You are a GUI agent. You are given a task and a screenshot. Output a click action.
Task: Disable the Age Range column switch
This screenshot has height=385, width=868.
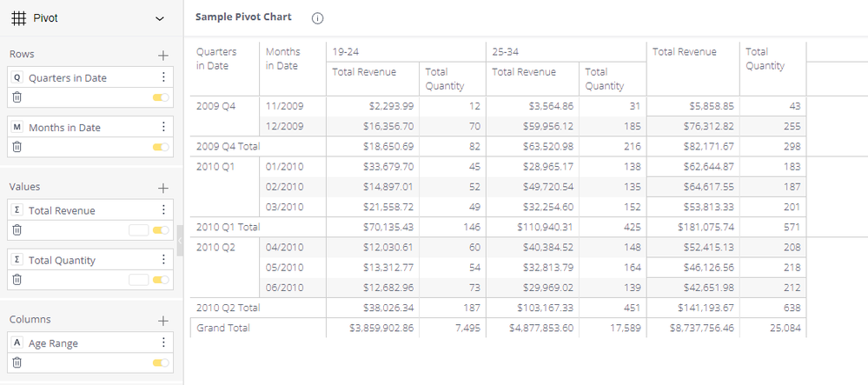(x=161, y=363)
